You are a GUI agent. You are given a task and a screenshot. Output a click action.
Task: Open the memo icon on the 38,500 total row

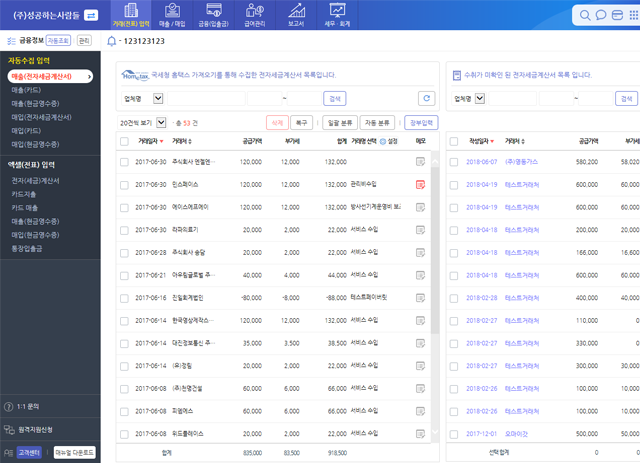[x=420, y=343]
